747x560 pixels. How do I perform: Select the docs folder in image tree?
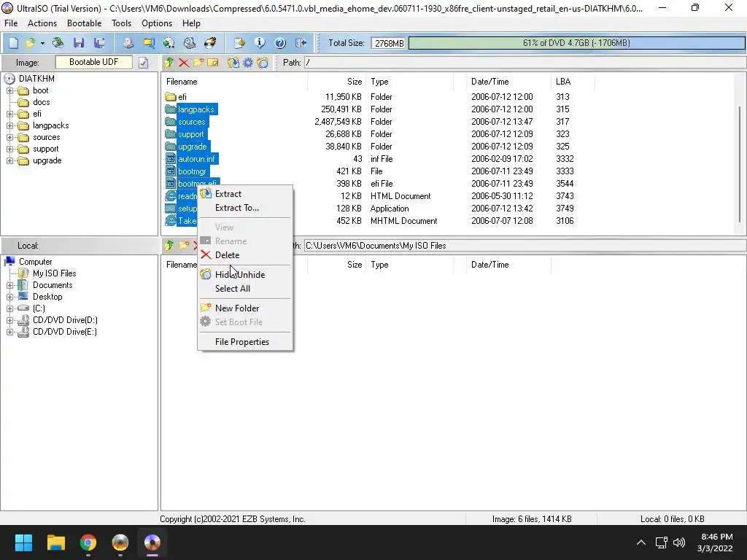pyautogui.click(x=41, y=102)
